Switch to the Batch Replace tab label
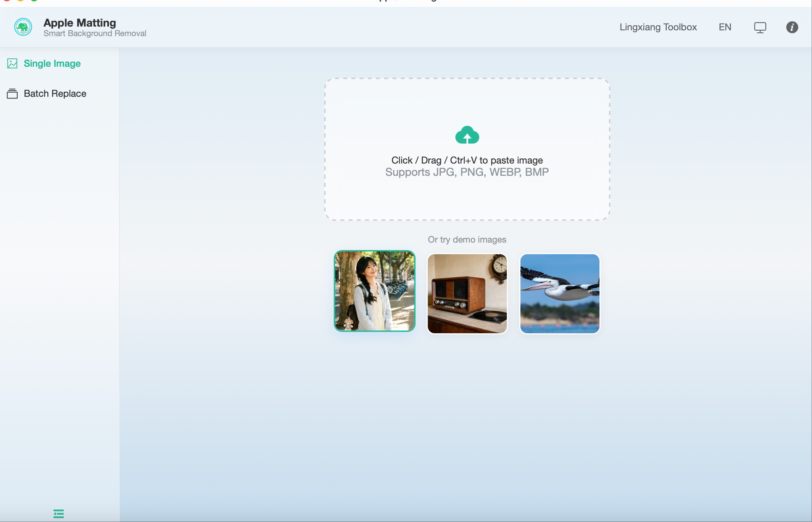Viewport: 812px width, 522px height. [55, 94]
